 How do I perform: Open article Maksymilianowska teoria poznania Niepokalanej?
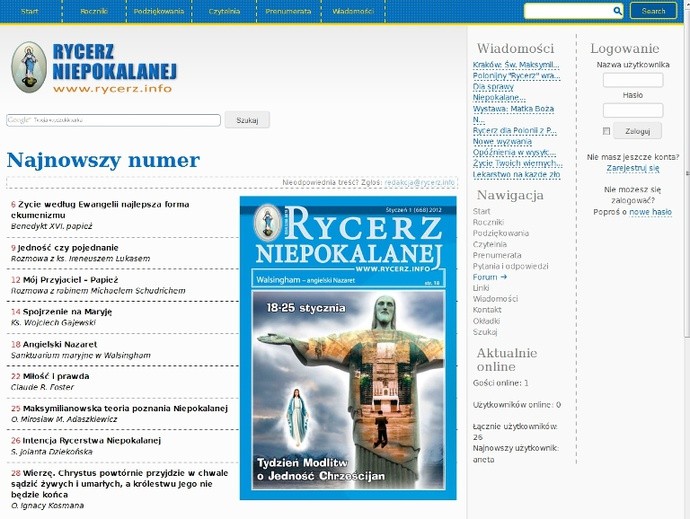(x=125, y=409)
